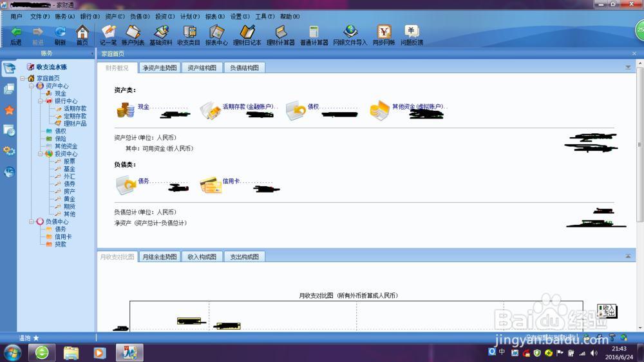The image size is (644, 362).
Task: Select 理财产品 in tree
Action: tap(75, 124)
